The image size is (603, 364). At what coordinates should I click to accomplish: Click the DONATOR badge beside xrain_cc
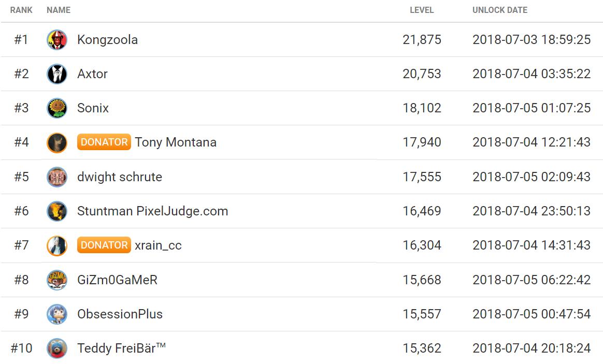click(104, 245)
